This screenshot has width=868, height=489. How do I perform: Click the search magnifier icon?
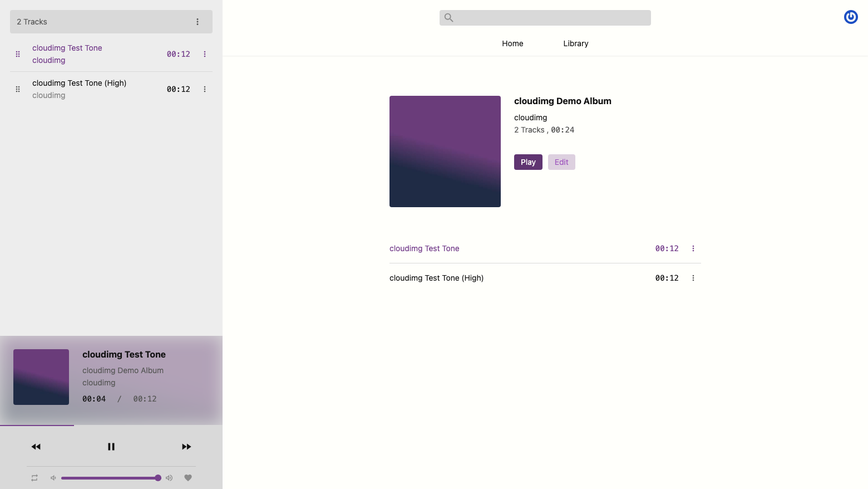click(x=449, y=18)
